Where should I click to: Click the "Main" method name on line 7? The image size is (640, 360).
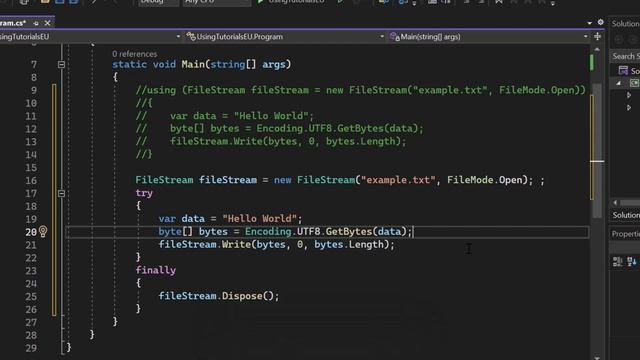tap(193, 64)
